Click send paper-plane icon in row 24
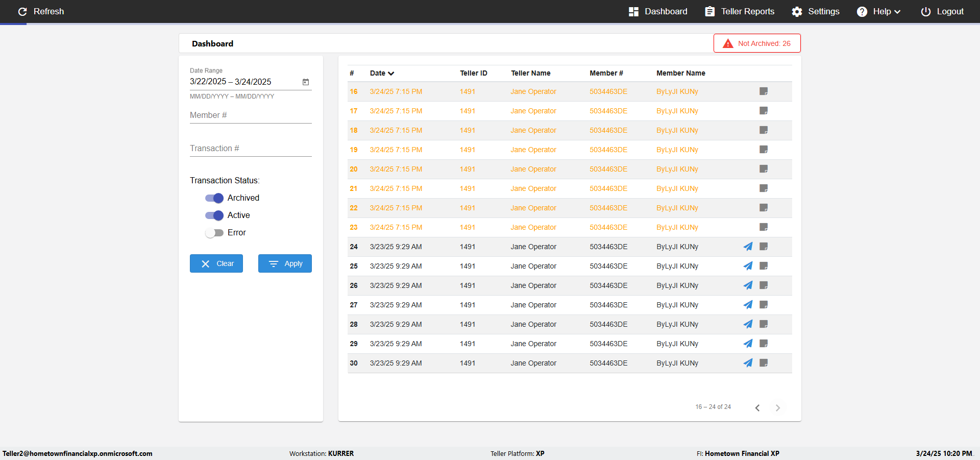980x460 pixels. click(748, 247)
